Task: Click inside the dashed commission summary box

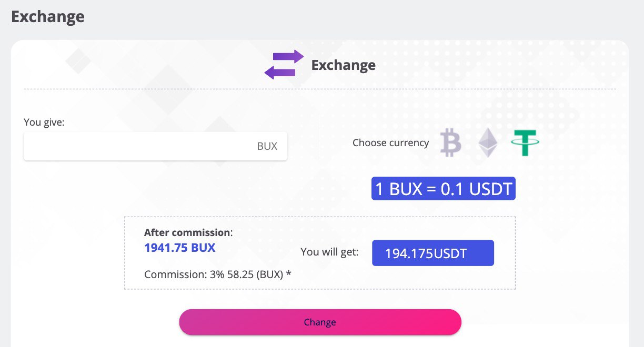Action: point(320,253)
